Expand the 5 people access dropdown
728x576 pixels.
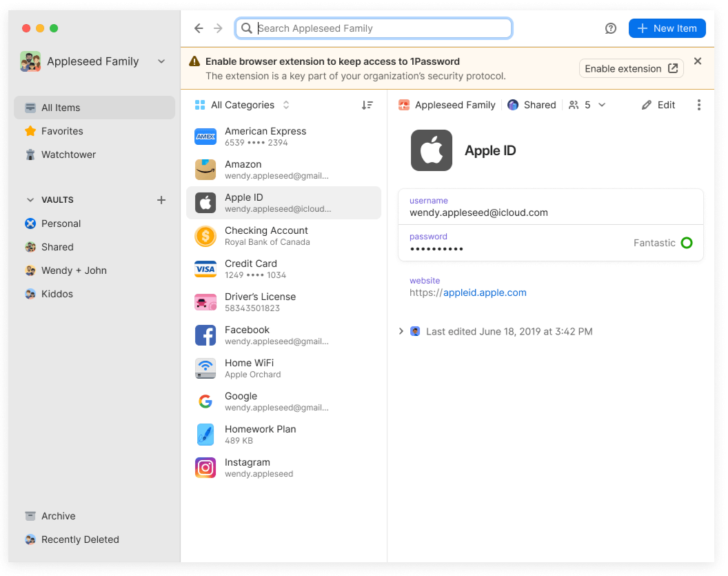tap(587, 105)
